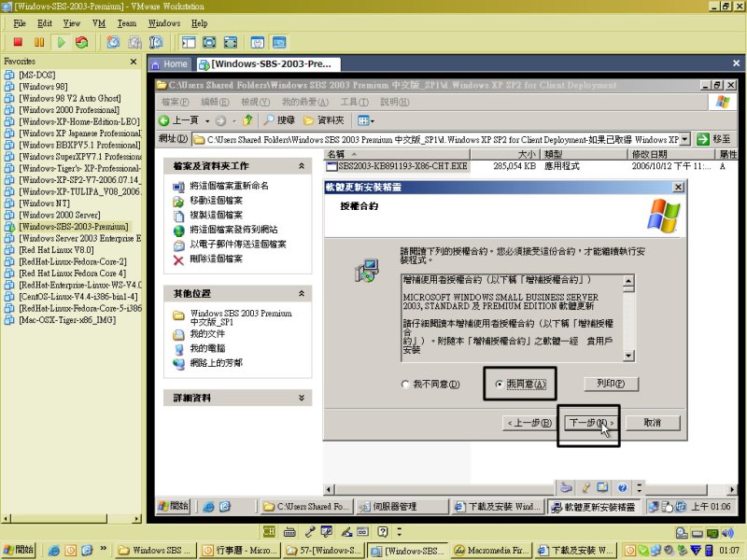The width and height of the screenshot is (747, 560).
Task: Click the guest 開始 Start button
Action: click(174, 506)
